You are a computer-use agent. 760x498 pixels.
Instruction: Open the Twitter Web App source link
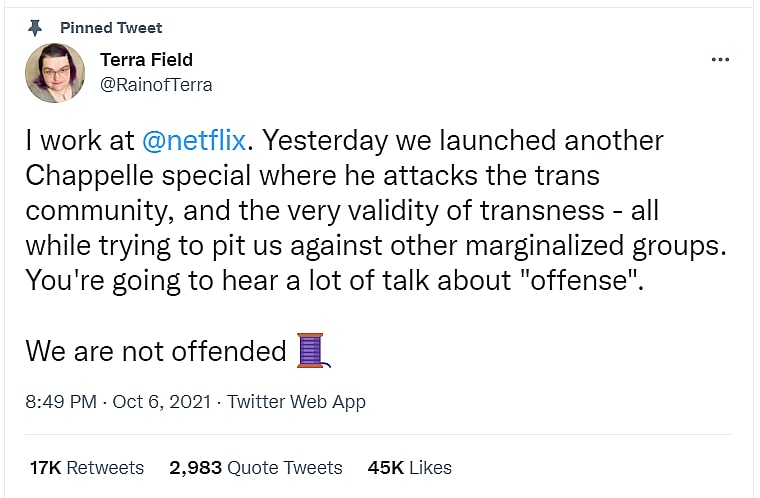click(x=296, y=402)
